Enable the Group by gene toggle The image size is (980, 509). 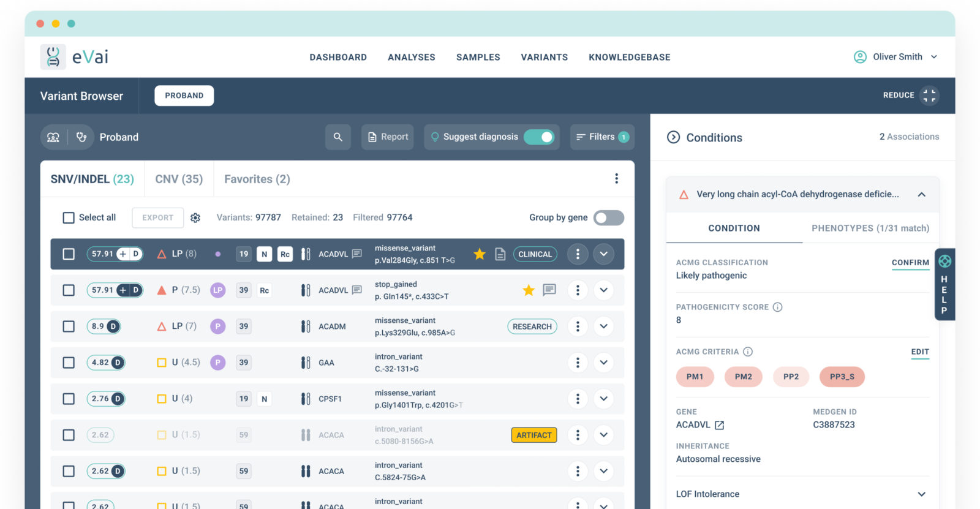(609, 217)
